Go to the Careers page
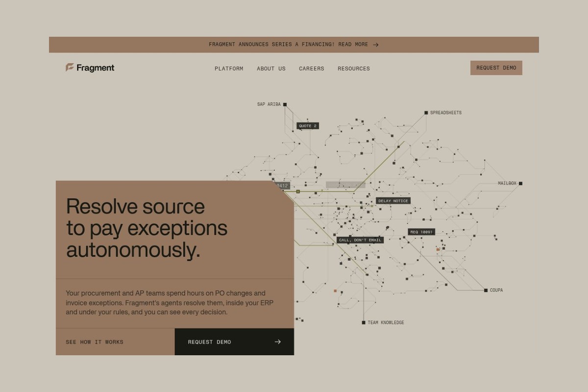 pyautogui.click(x=312, y=69)
